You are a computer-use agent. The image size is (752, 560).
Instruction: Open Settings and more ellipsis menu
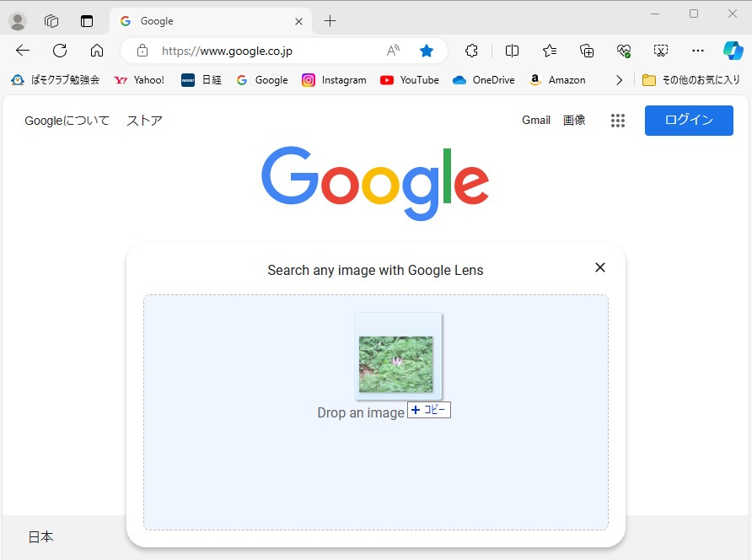[697, 51]
